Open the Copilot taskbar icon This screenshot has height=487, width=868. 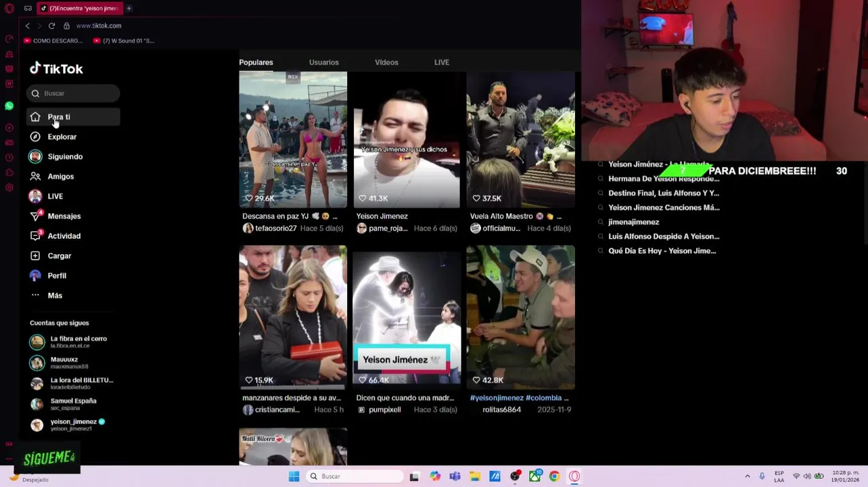pyautogui.click(x=435, y=476)
